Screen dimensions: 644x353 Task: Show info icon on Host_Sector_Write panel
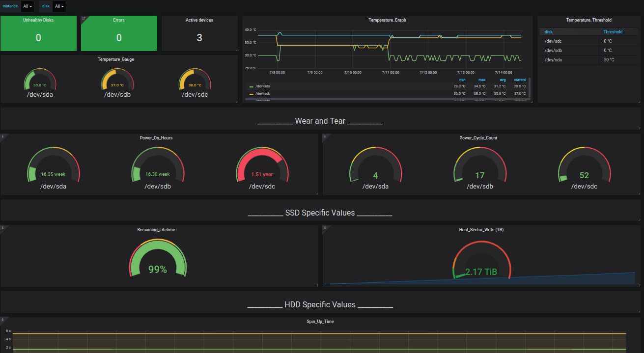click(325, 228)
